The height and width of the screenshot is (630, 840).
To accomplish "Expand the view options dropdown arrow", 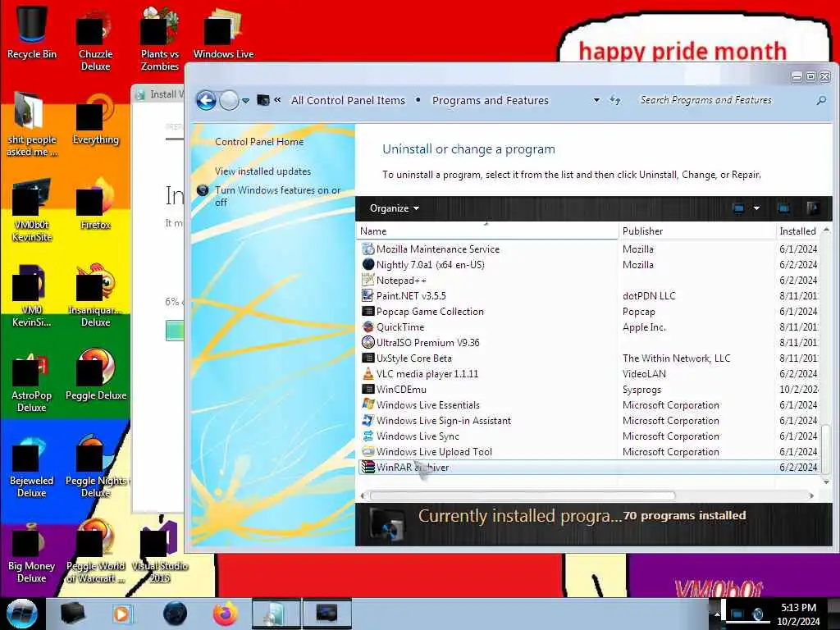I will tap(756, 208).
